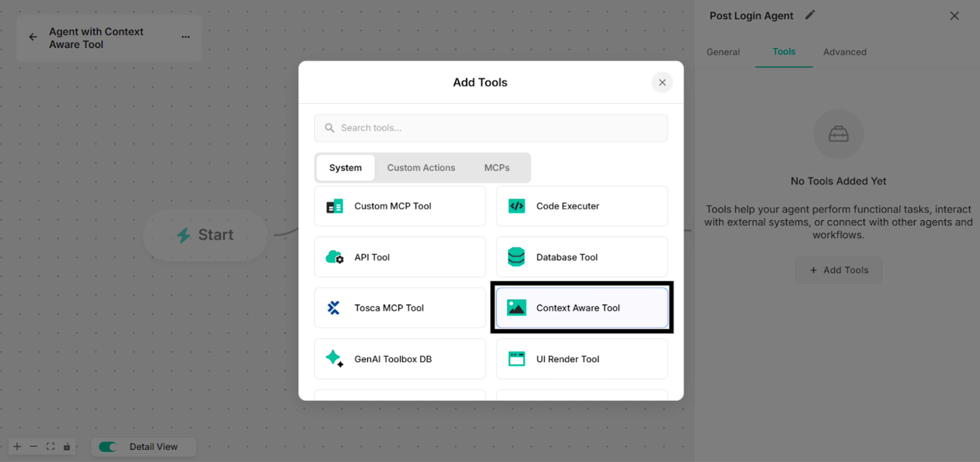Click the Database Tool icon
Screen dimensions: 980x462
[516, 257]
